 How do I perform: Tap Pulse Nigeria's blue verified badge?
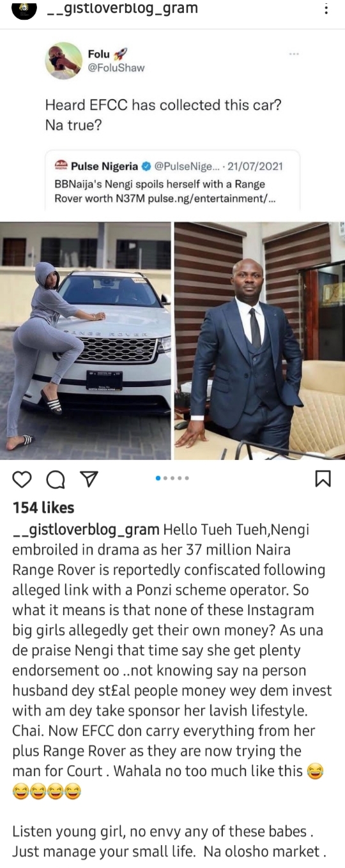click(x=146, y=167)
